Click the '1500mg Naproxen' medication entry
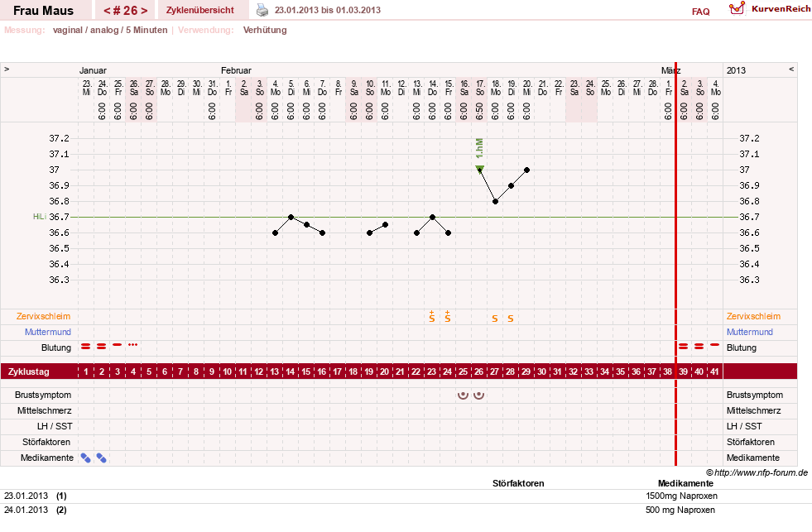Image resolution: width=812 pixels, height=532 pixels. 681,496
